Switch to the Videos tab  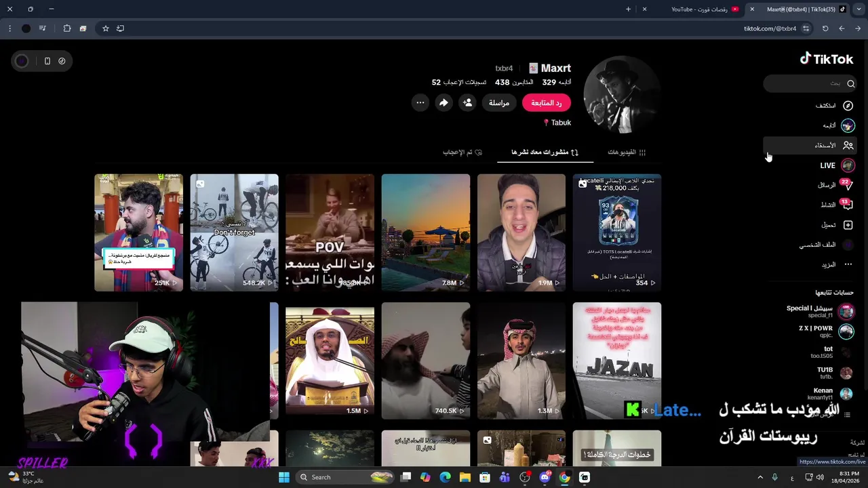click(x=627, y=152)
